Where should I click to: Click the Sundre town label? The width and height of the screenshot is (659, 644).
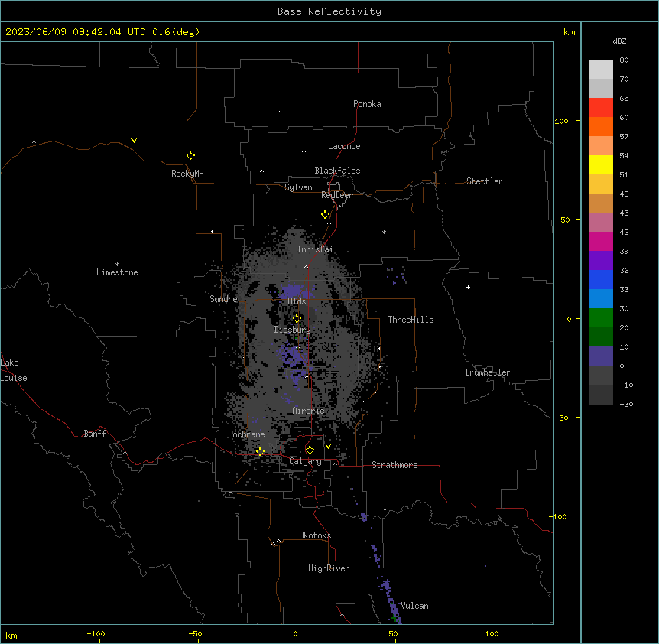tap(223, 299)
